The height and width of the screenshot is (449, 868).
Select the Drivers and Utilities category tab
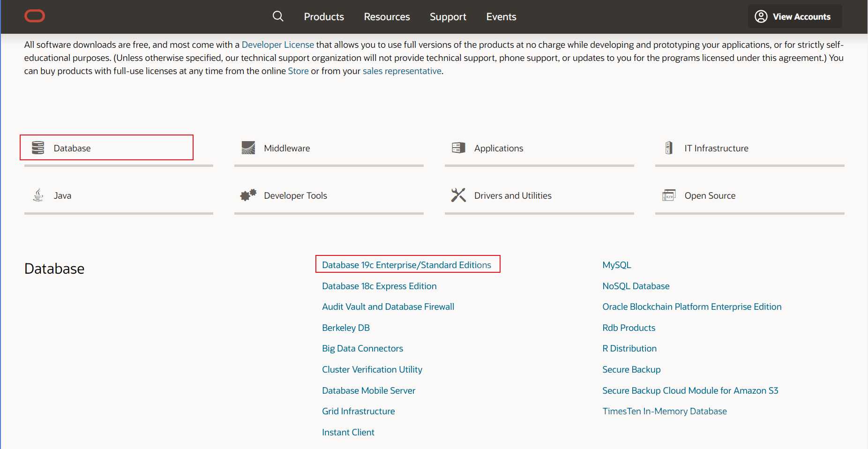539,196
